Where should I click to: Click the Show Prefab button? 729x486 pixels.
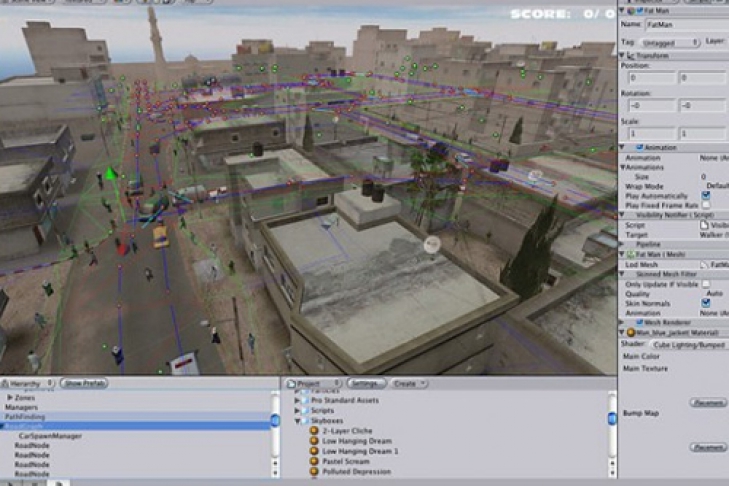pos(85,383)
